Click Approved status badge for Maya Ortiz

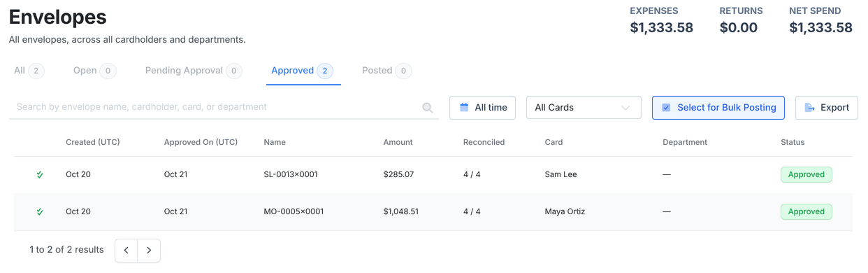pyautogui.click(x=806, y=211)
